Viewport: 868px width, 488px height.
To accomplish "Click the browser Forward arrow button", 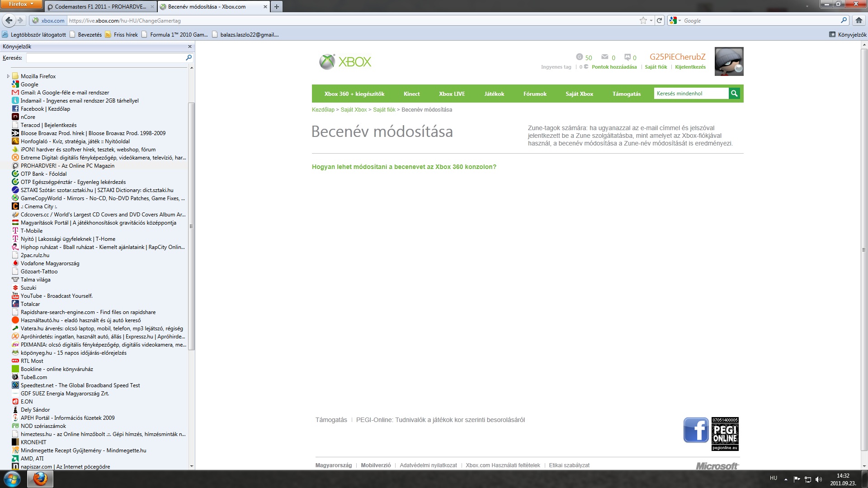I will (x=20, y=20).
